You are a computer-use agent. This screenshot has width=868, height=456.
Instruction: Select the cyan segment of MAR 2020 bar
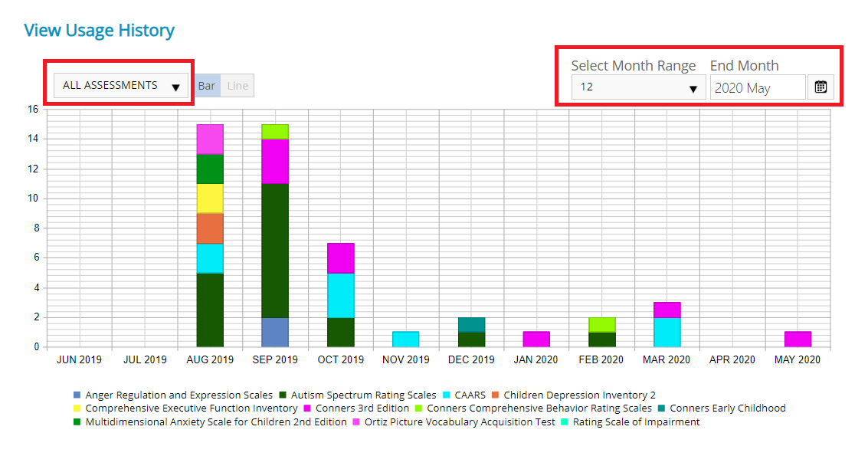[x=667, y=333]
